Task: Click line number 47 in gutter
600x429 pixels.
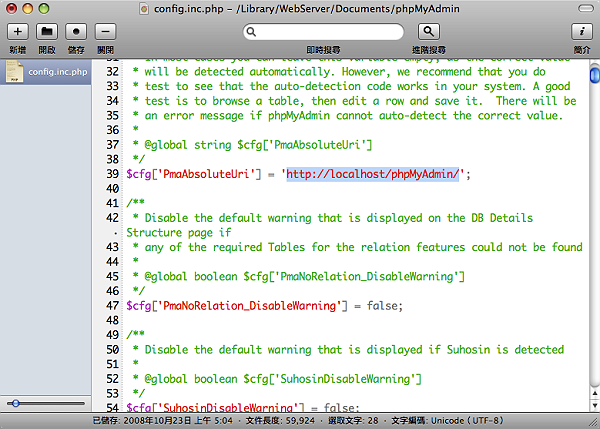Action: 112,306
